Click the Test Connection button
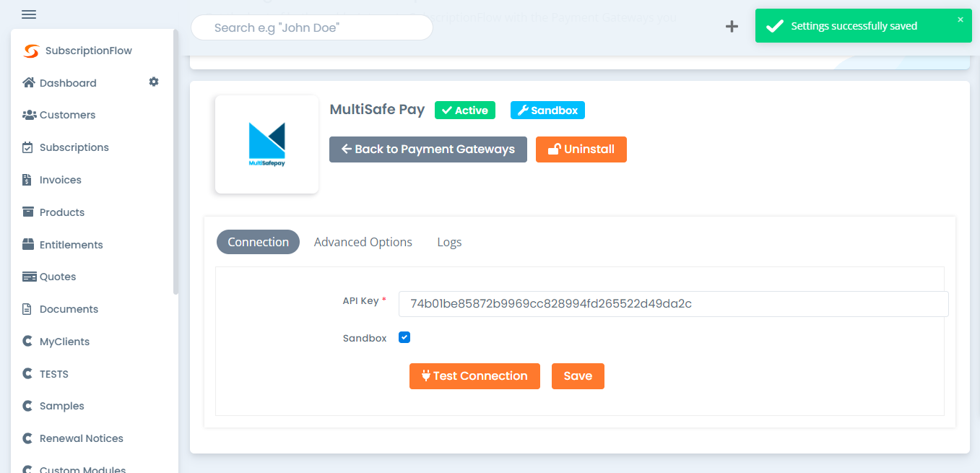 point(474,376)
